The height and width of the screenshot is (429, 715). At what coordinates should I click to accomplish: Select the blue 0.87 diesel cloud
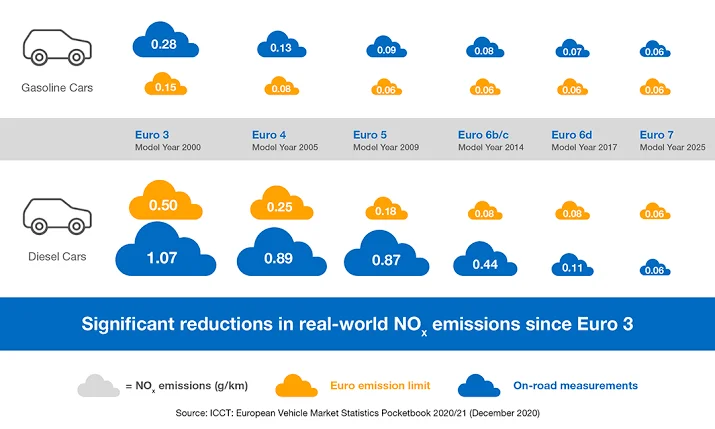(x=386, y=253)
